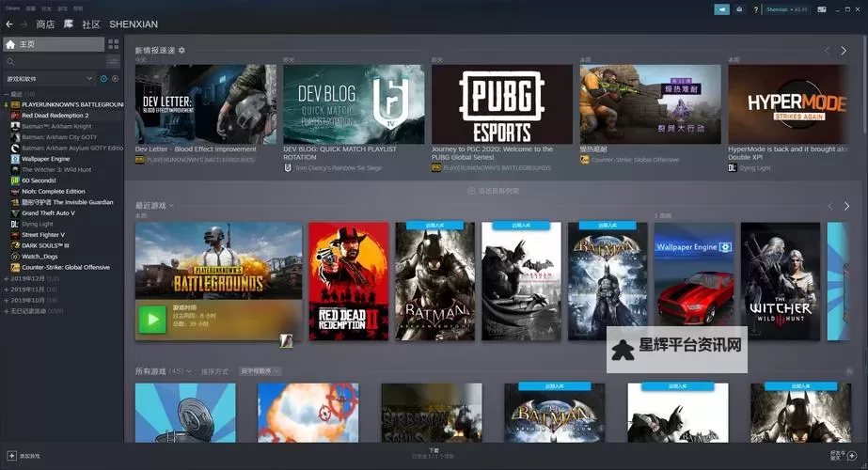Click the Batman Arkham Knight sidebar icon
868x470 pixels.
[x=15, y=126]
